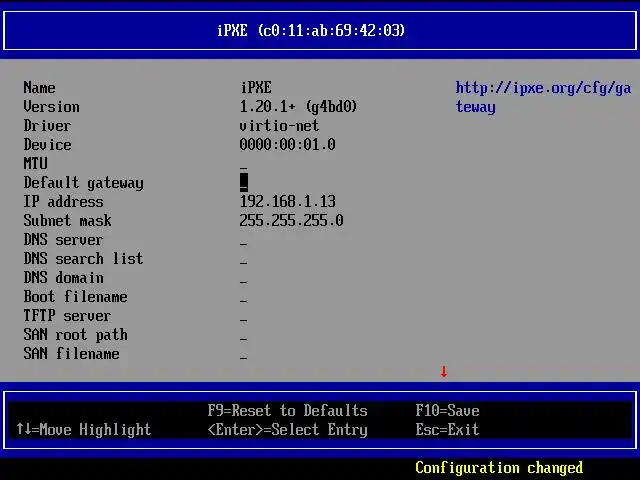Screen dimensions: 640x480
Task: Select the MTU setting label
Action: pos(36,164)
